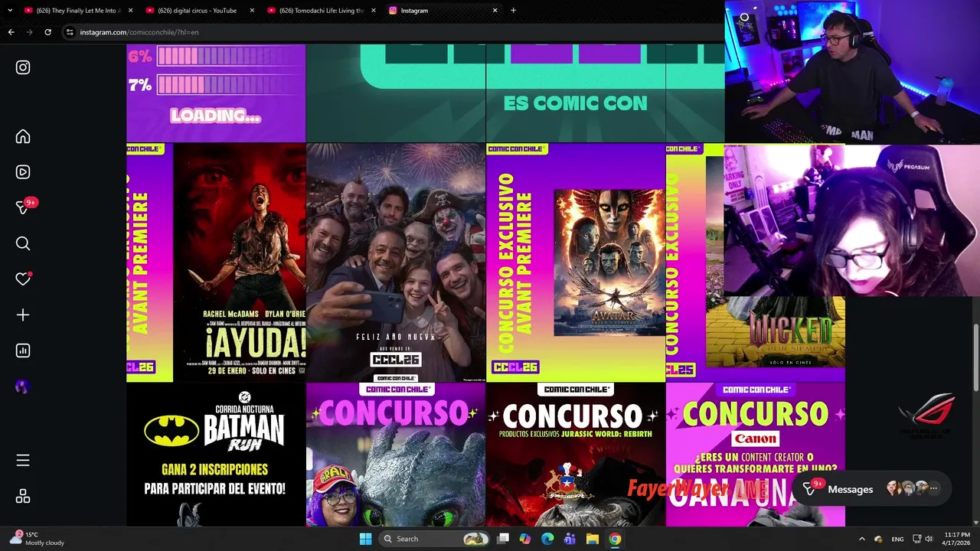This screenshot has height=551, width=980.
Task: Switch to 'They Finally Let Me Into' tab
Action: pyautogui.click(x=77, y=10)
